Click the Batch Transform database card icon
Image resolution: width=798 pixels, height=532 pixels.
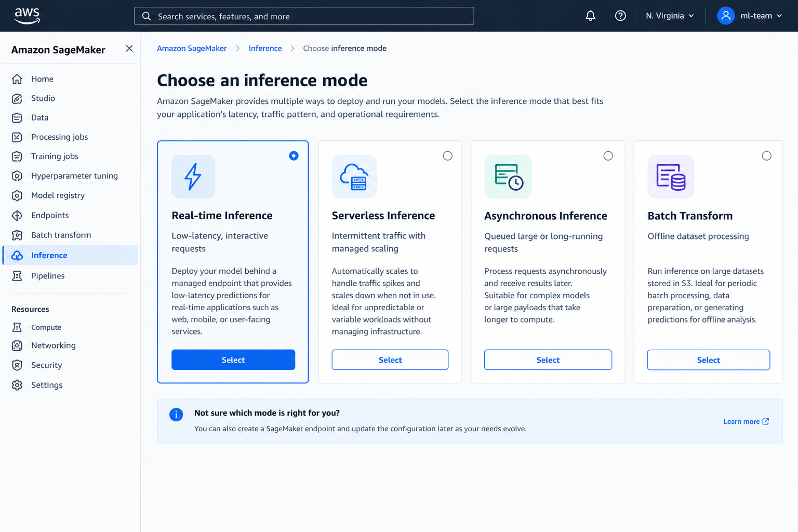[x=671, y=177]
